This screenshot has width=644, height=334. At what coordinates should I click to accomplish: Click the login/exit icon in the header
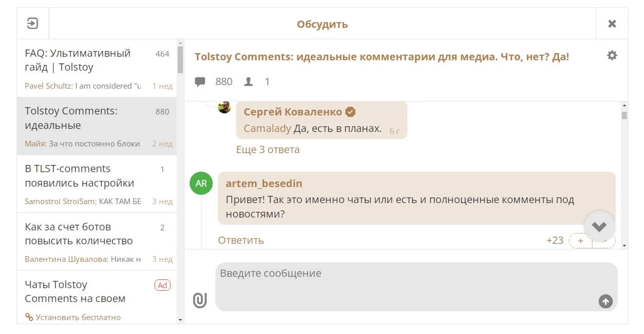coord(32,24)
